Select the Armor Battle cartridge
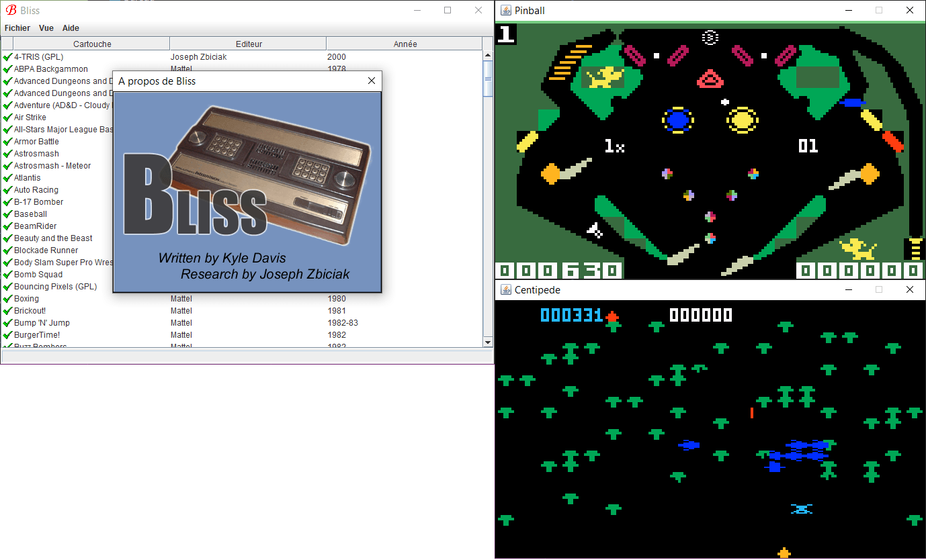926x560 pixels. click(36, 142)
